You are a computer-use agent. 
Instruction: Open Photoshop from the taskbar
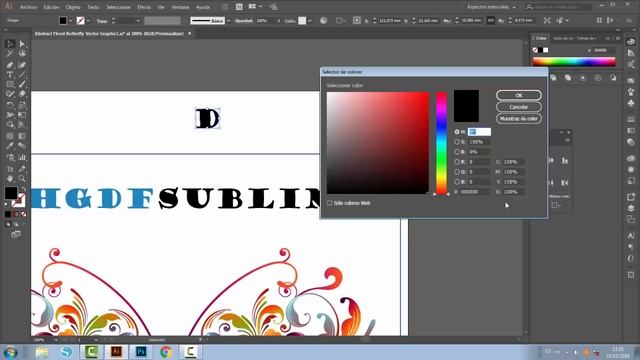[x=141, y=351]
